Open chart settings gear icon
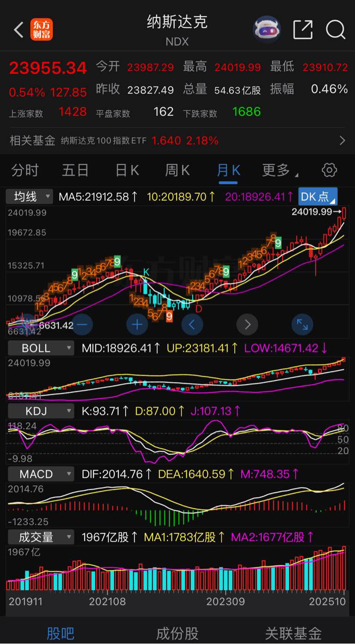This screenshot has width=355, height=644. coord(329,170)
